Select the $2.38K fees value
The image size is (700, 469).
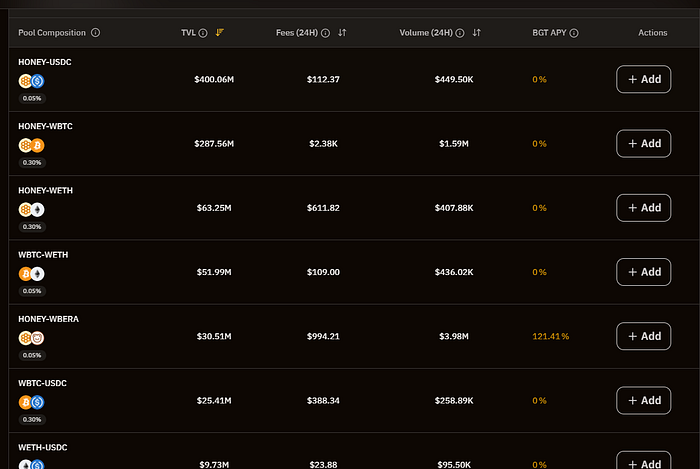click(x=323, y=144)
